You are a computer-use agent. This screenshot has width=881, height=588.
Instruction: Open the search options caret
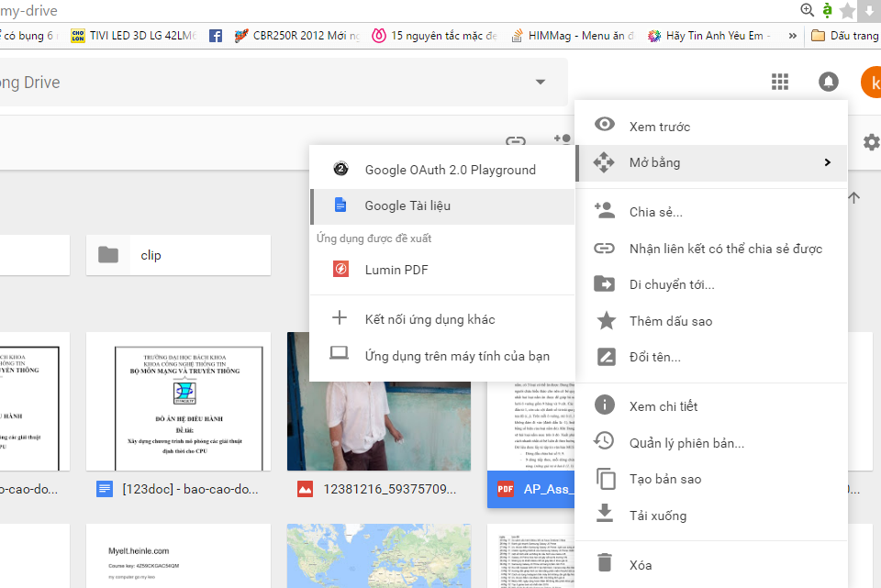541,82
